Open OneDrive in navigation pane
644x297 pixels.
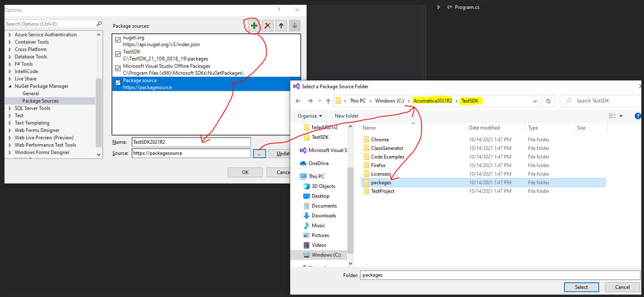pyautogui.click(x=315, y=163)
